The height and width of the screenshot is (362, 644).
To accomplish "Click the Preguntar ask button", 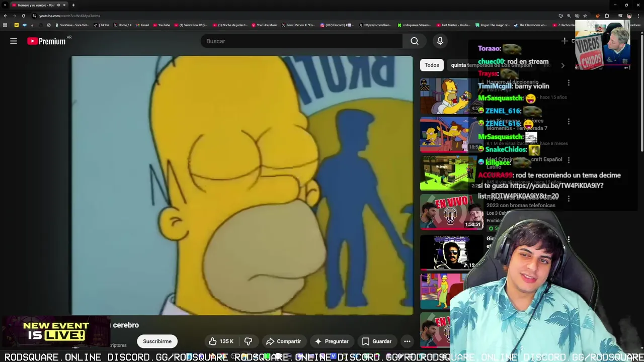I will point(332,341).
